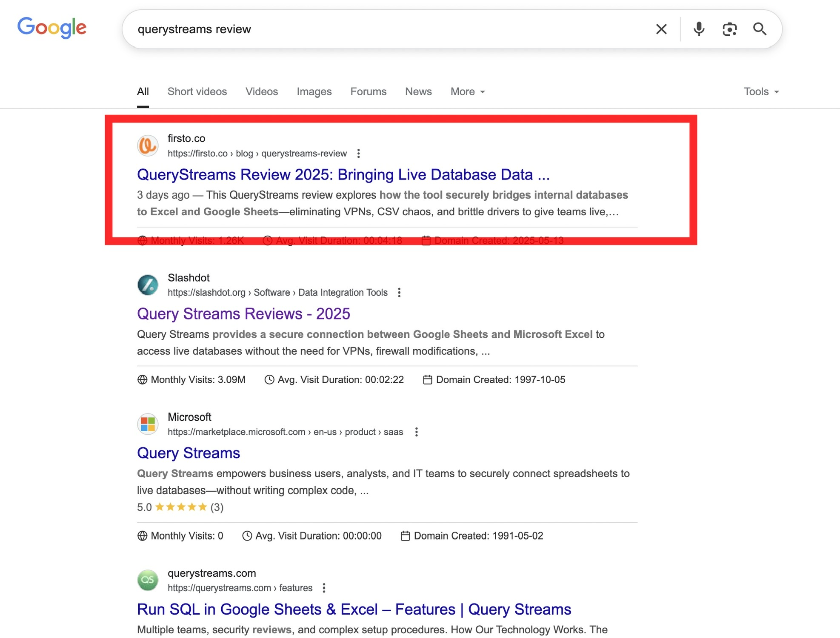
Task: Click the clock icon beside Avg. Visit Duration 00:02:22
Action: 269,380
